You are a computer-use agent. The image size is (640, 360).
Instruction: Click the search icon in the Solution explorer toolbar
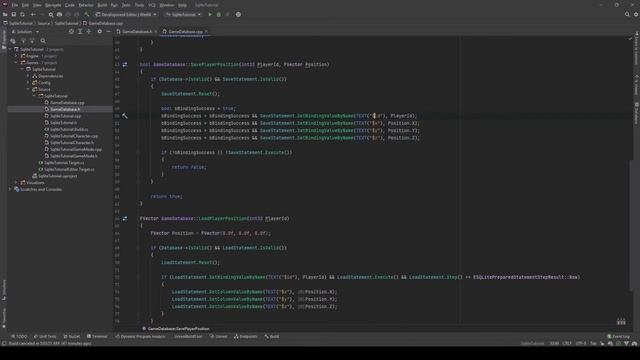pyautogui.click(x=43, y=41)
